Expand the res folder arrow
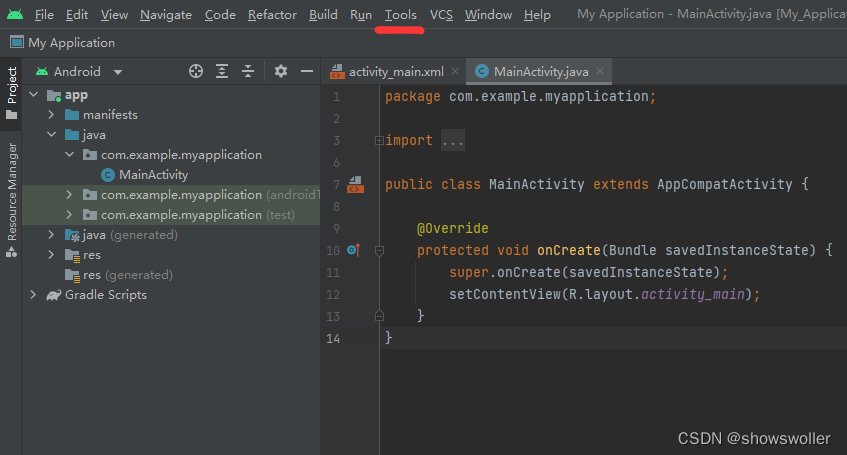847x455 pixels. tap(51, 255)
